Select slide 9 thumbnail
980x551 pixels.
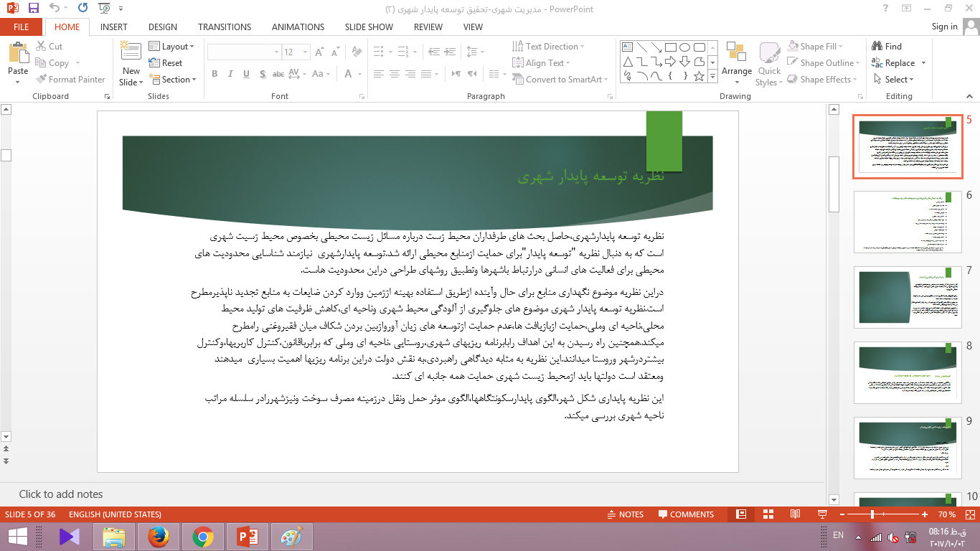tap(908, 448)
